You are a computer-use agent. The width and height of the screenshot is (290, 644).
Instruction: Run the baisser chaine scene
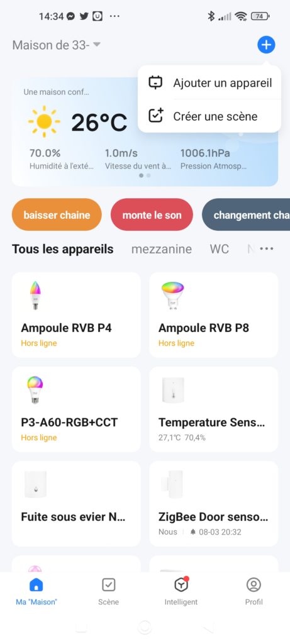pos(57,215)
